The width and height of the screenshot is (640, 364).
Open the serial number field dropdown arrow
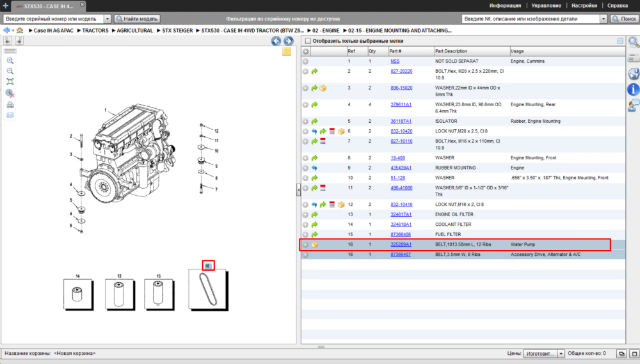[x=108, y=19]
